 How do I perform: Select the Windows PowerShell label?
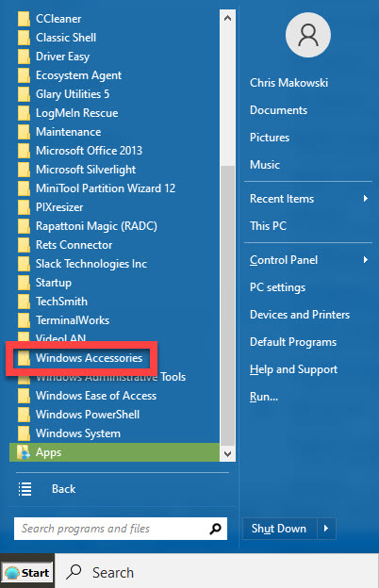click(88, 415)
